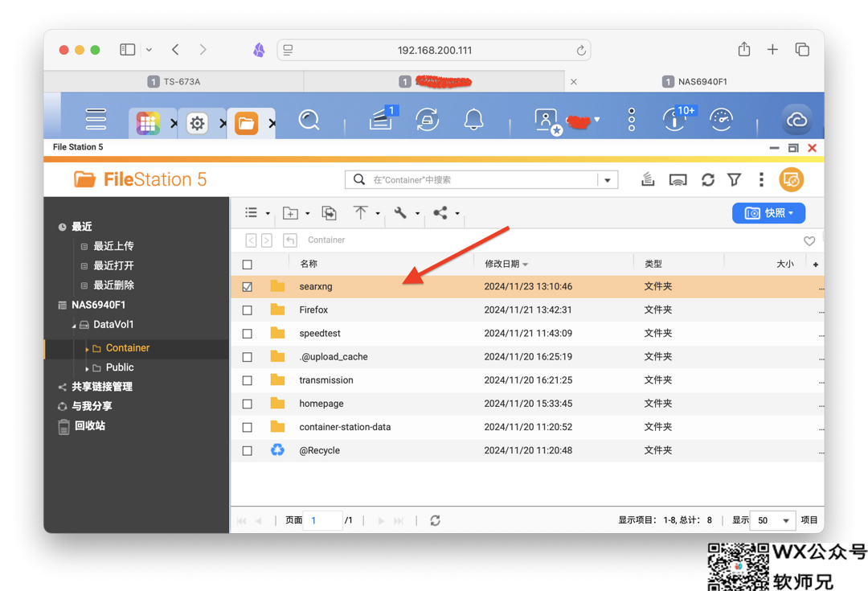Open the App Center colorful grid icon
Image resolution: width=868 pixels, height=591 pixels.
[x=148, y=123]
